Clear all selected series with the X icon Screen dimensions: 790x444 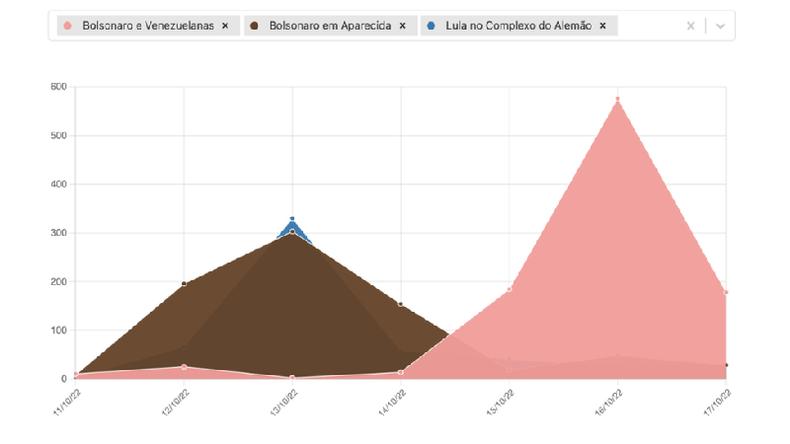point(690,26)
